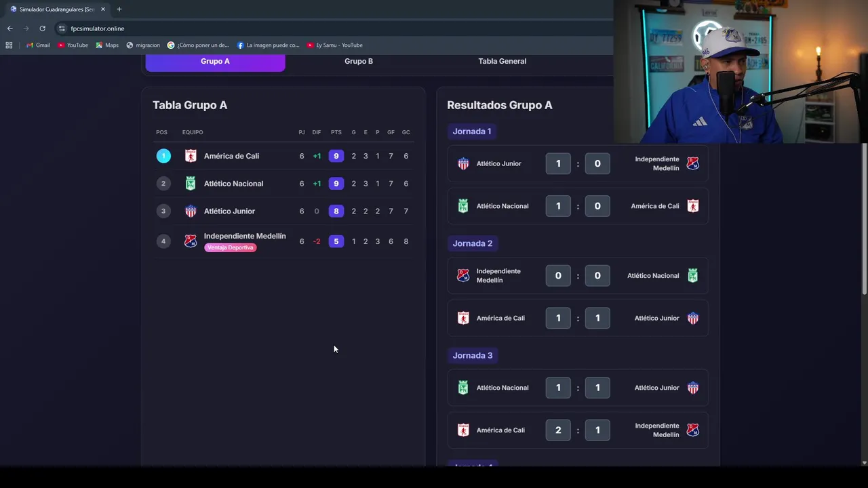Click the DIF column header
This screenshot has height=488, width=868.
tap(317, 132)
